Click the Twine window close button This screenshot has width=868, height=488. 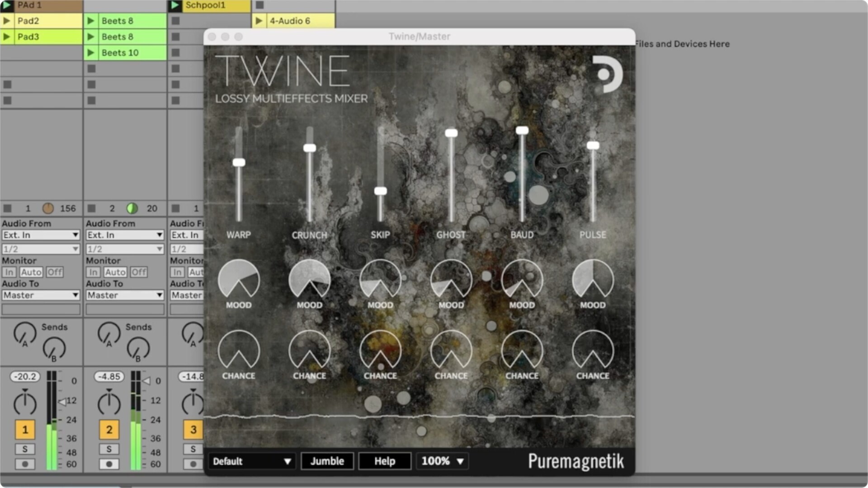tap(212, 37)
